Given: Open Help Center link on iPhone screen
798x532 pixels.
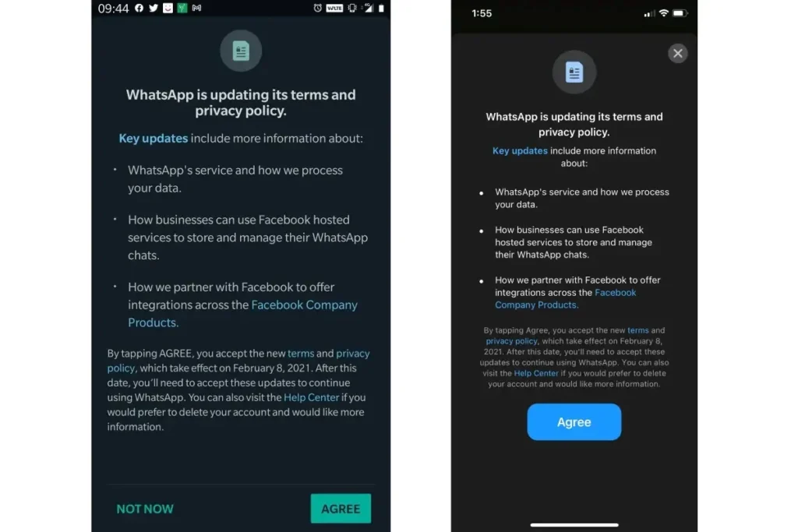Looking at the screenshot, I should click(x=536, y=373).
